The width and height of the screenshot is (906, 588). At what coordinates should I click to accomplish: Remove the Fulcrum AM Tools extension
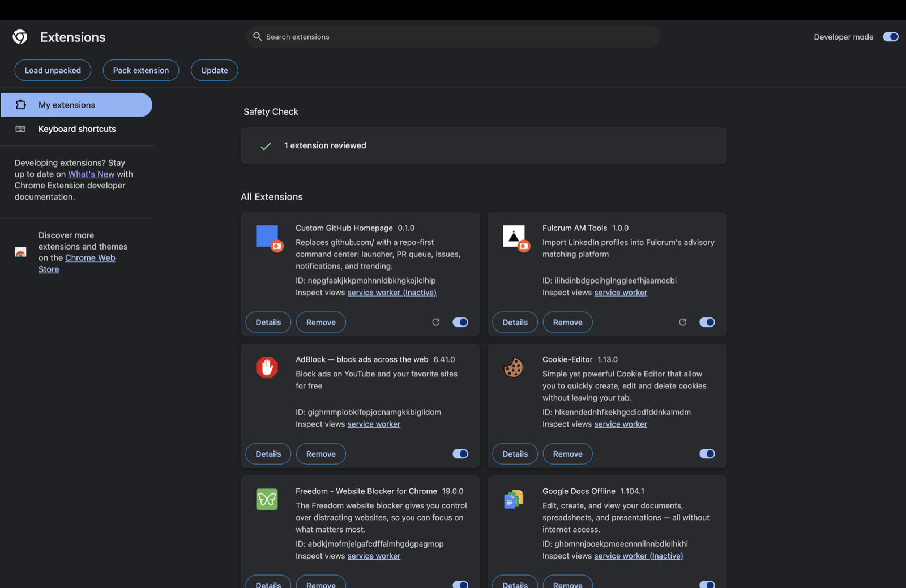coord(568,322)
